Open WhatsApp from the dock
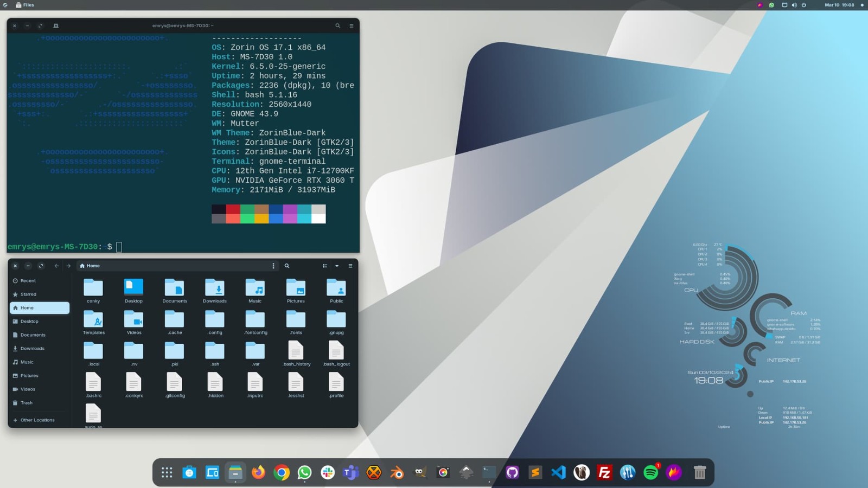This screenshot has width=868, height=488. click(305, 473)
